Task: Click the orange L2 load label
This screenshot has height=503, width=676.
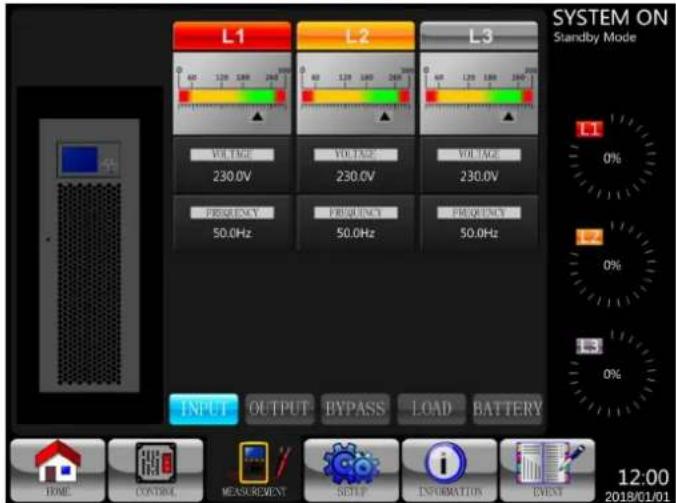Action: tap(589, 237)
